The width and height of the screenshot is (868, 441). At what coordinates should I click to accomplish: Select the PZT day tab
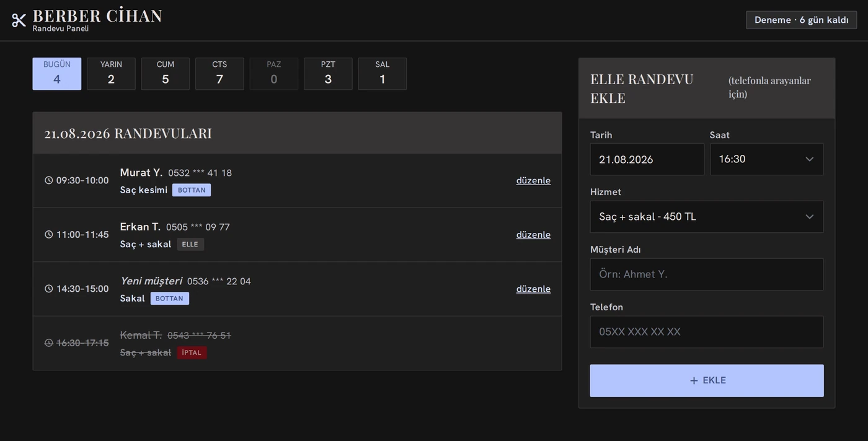coord(328,74)
